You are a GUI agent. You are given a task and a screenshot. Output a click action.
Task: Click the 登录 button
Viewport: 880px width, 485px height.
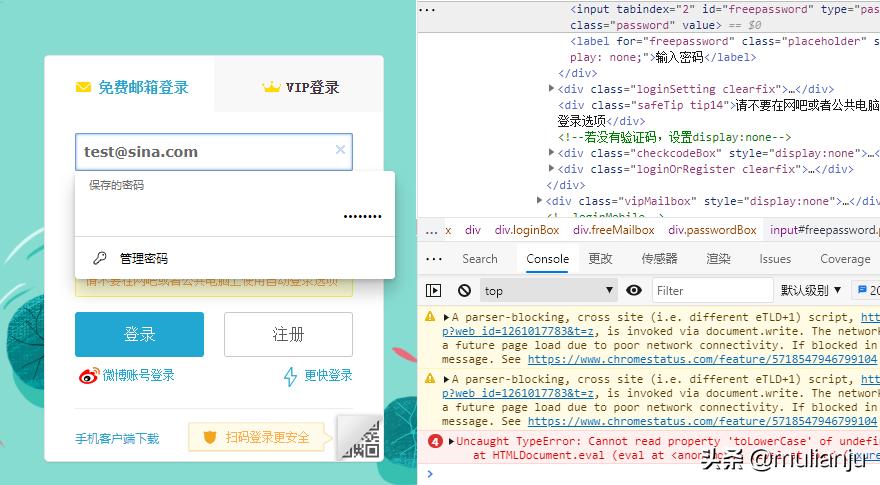(139, 334)
